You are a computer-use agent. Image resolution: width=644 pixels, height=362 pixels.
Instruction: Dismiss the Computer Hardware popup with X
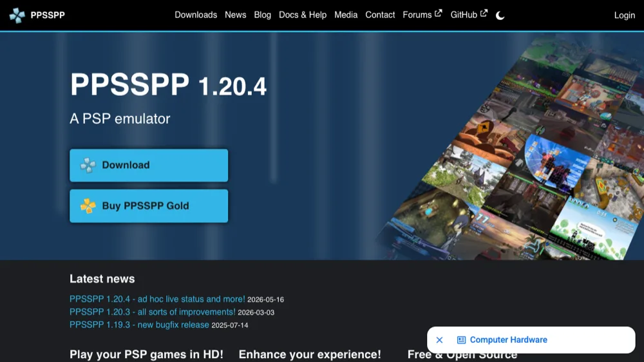click(439, 340)
